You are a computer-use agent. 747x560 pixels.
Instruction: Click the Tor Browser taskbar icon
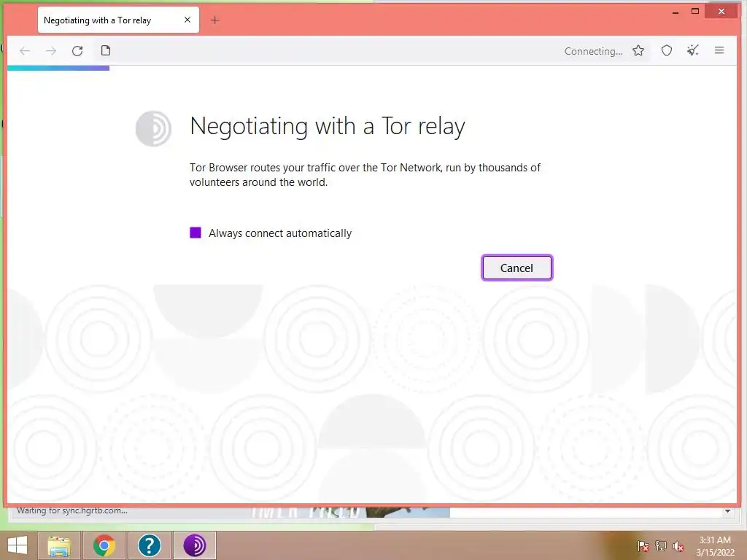[194, 545]
